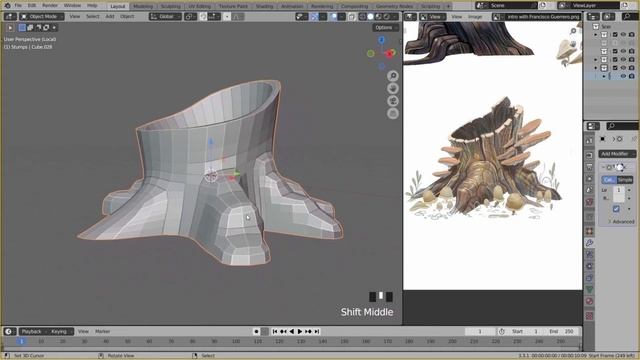
Task: Open the Blender logo menu
Action: point(7,6)
